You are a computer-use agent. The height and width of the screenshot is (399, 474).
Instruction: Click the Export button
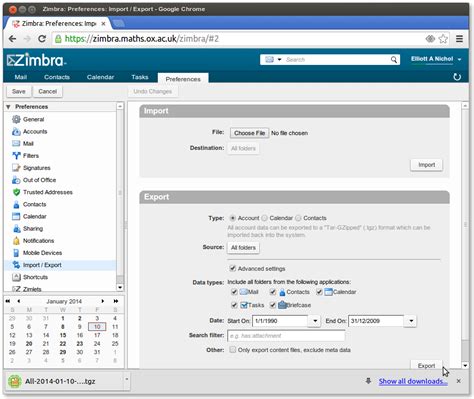pyautogui.click(x=426, y=366)
